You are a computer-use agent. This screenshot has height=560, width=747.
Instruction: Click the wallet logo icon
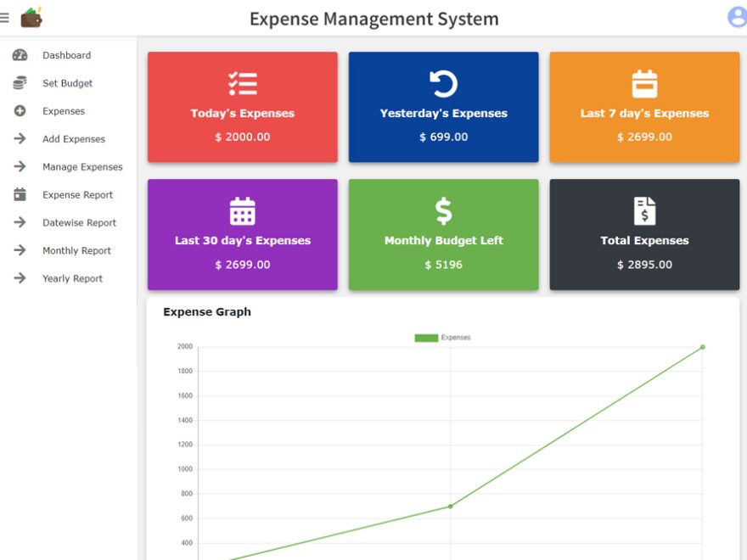tap(31, 17)
